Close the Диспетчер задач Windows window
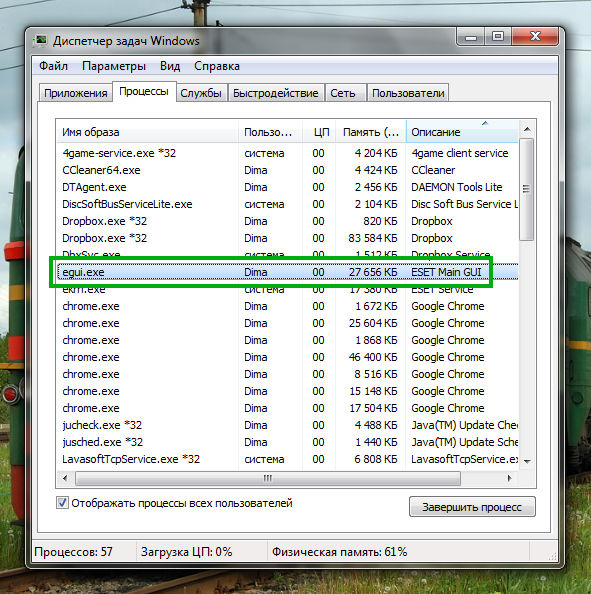The height and width of the screenshot is (594, 591). [535, 37]
